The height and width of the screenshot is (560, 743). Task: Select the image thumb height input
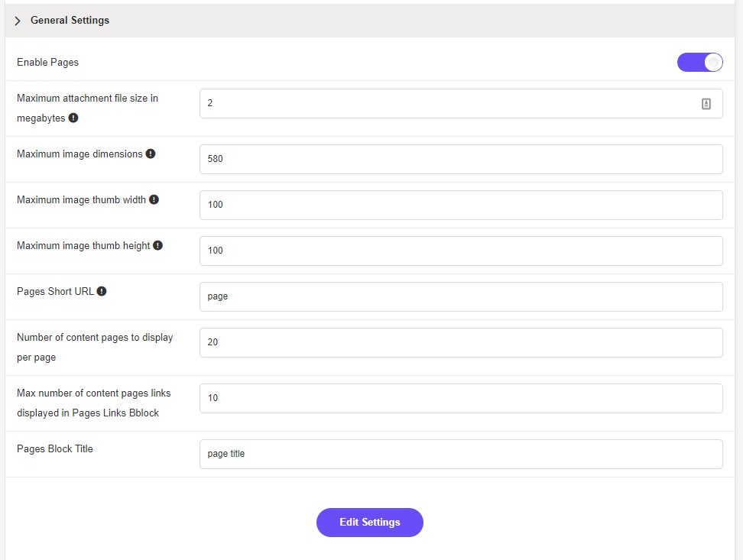click(x=461, y=251)
